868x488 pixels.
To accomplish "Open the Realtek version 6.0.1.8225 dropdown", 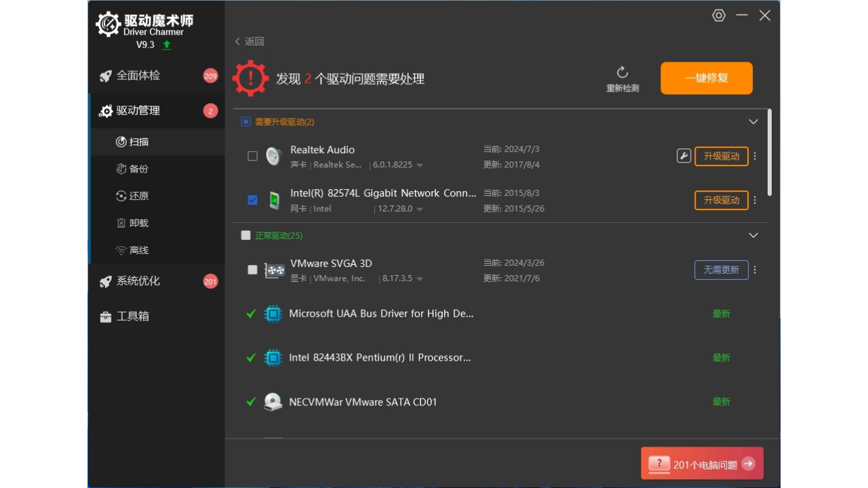I will tap(418, 165).
